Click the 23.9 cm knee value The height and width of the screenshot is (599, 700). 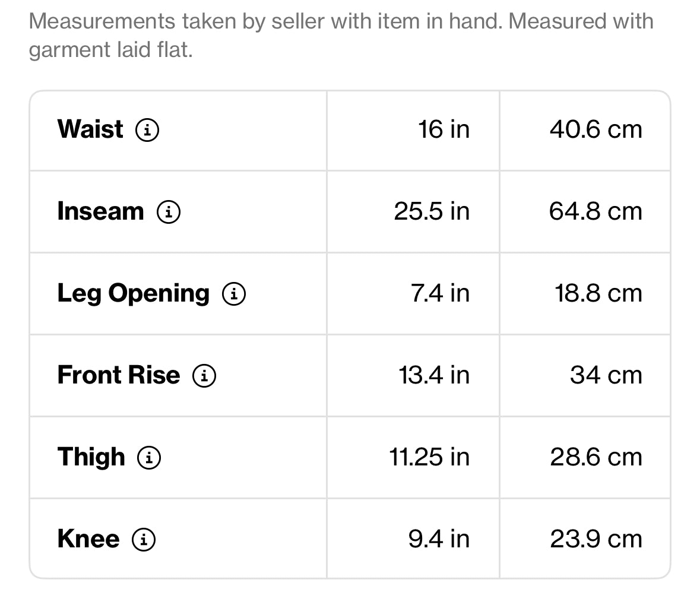597,538
